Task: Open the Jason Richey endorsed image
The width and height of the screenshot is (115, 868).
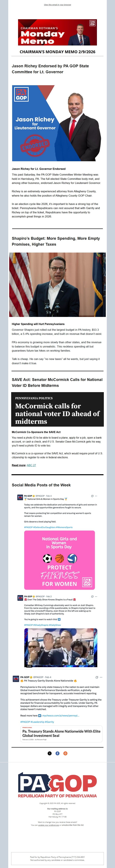Action: pos(57,123)
